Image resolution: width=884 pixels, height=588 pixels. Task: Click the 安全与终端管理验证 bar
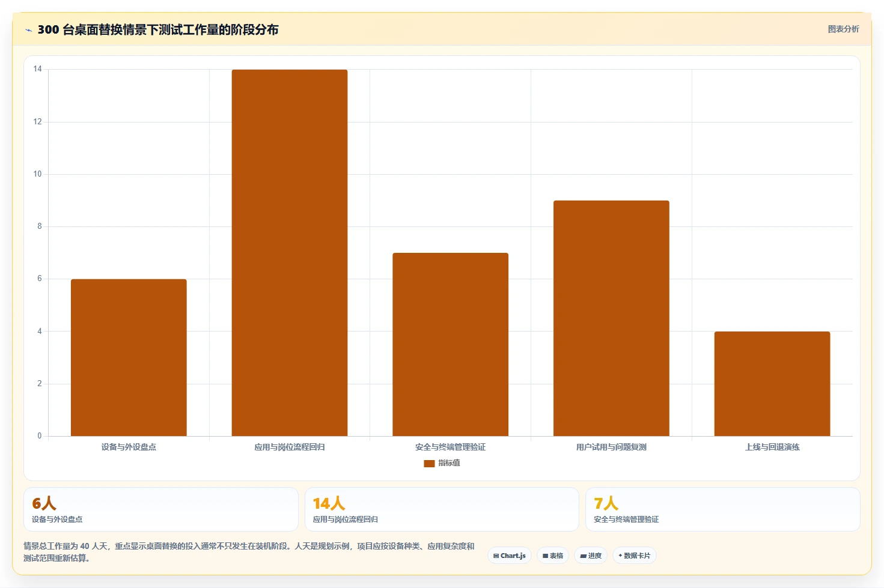point(451,344)
